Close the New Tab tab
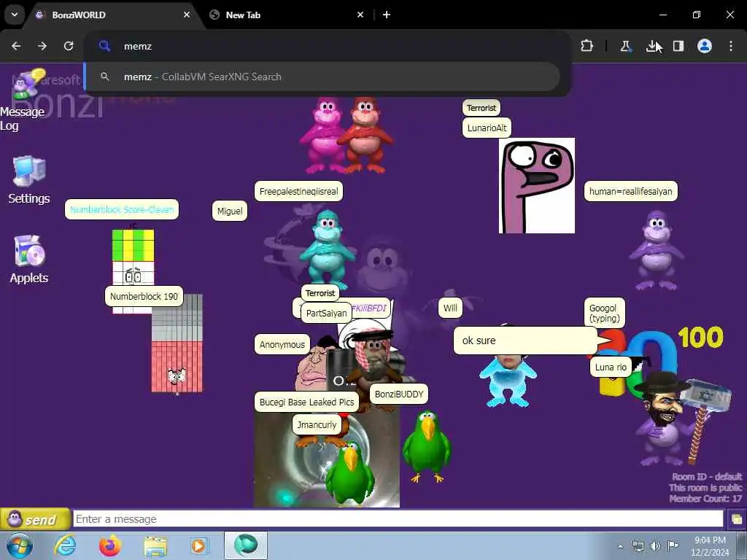747x560 pixels. [360, 15]
